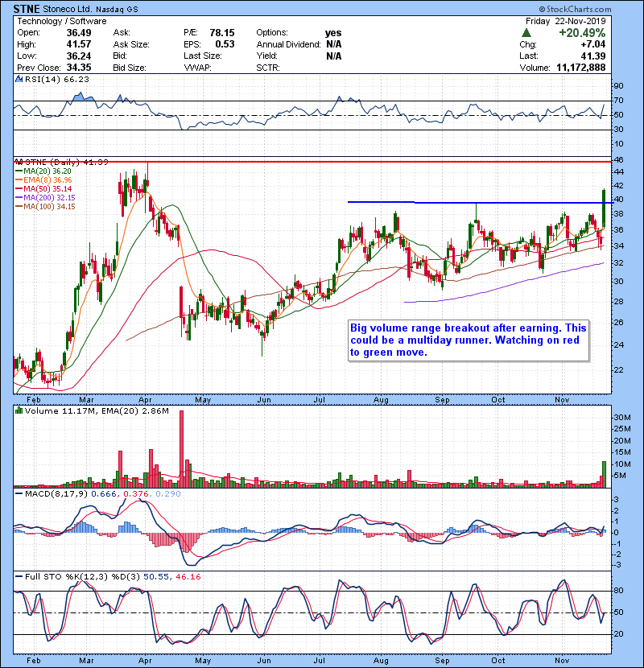The image size is (644, 668).
Task: Click the High value 41.57
Action: point(79,44)
